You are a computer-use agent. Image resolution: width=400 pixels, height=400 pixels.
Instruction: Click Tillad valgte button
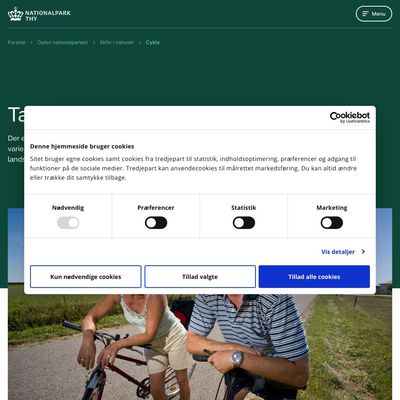[x=200, y=277]
